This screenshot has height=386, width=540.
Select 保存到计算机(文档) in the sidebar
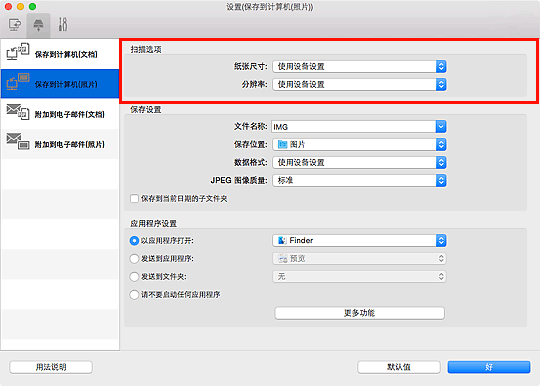[60, 54]
